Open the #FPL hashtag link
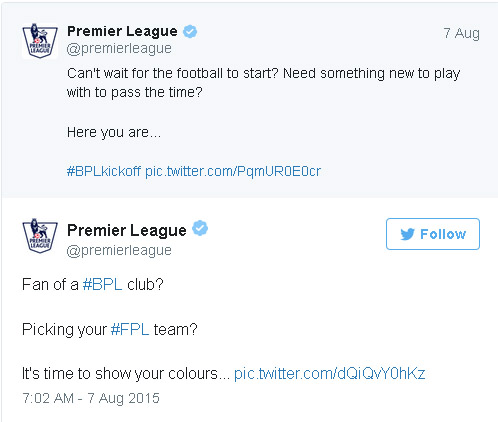 pos(130,329)
